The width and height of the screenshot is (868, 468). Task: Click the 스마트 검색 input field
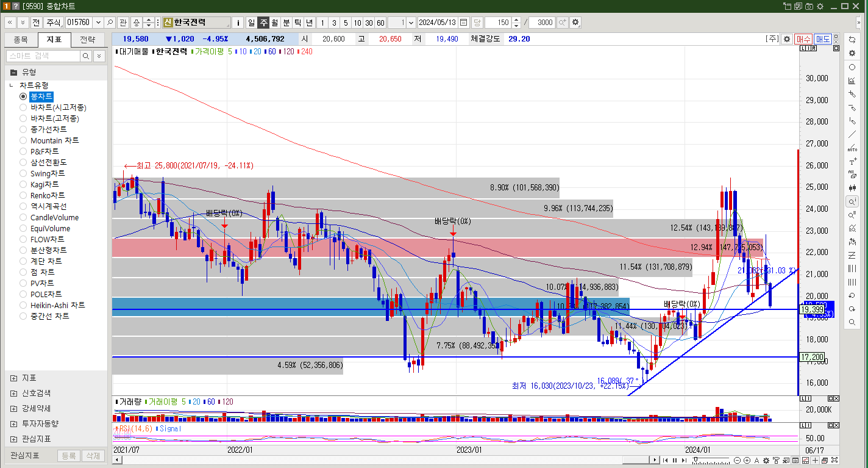point(43,56)
